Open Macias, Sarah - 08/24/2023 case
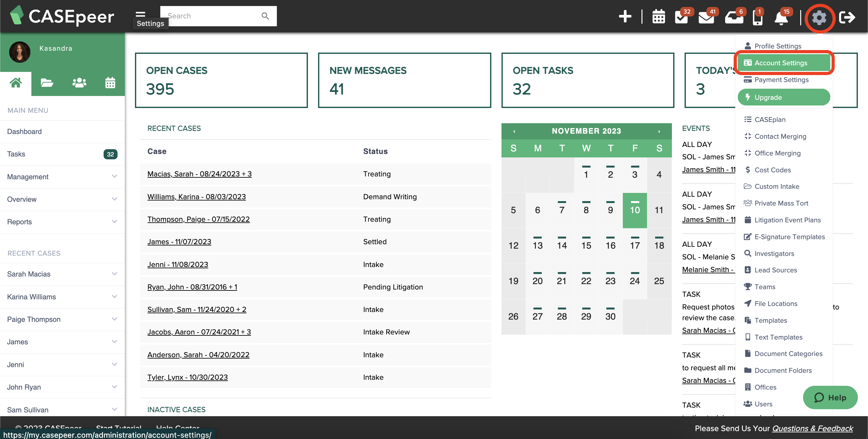Viewport: 868px width, 439px height. 200,174
